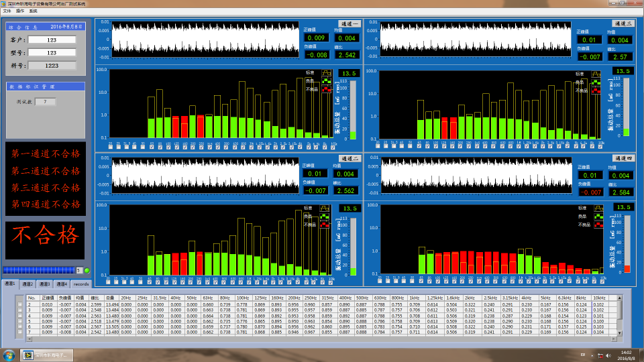Open the 操作 menu
Screen dimensions: 644x362
(19, 11)
